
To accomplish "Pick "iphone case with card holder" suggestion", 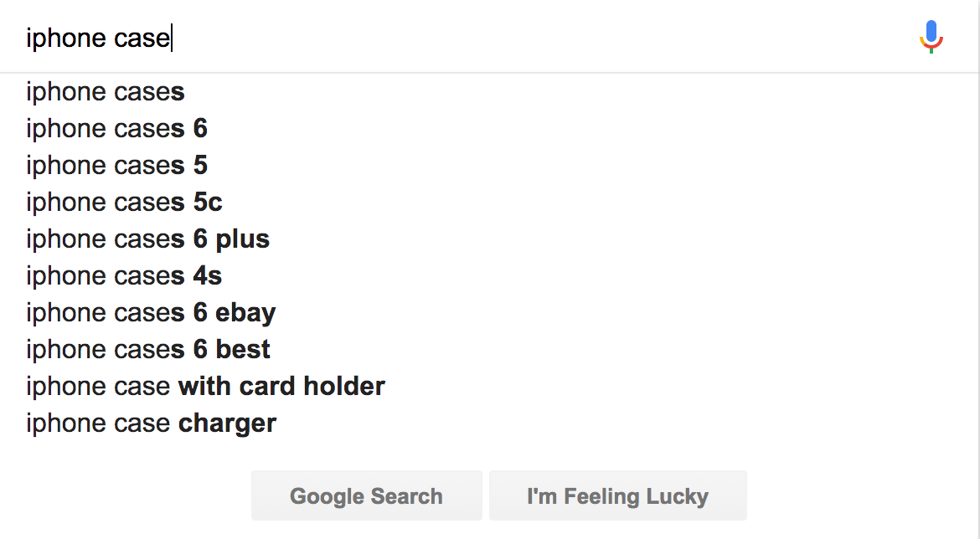I will pos(205,387).
